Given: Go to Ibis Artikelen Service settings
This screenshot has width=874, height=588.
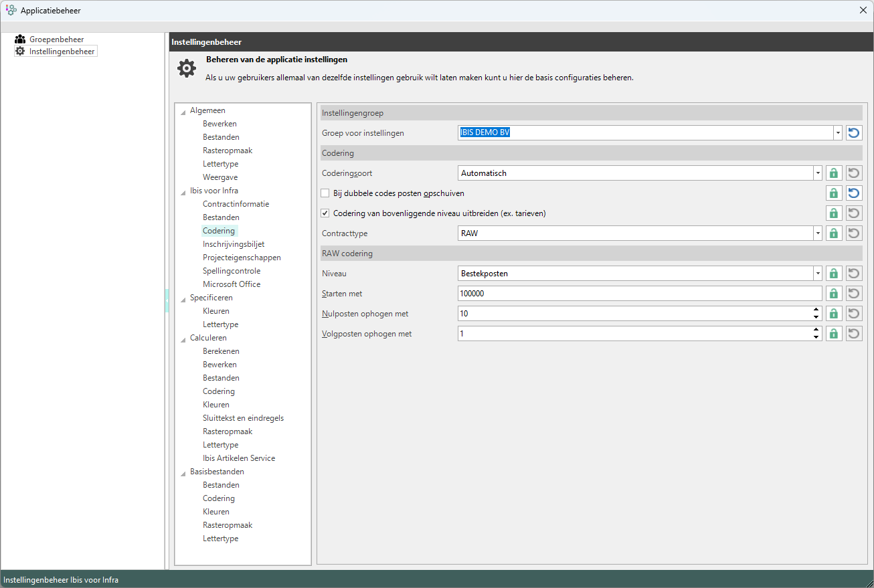Looking at the screenshot, I should (x=239, y=458).
